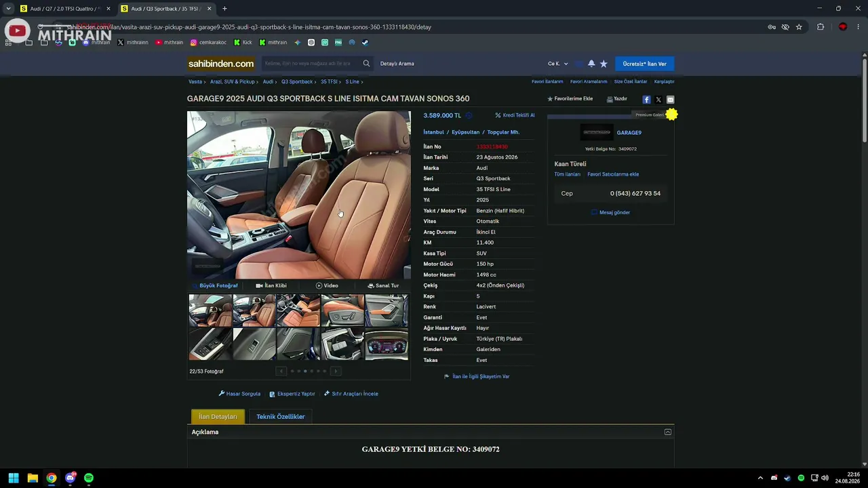
Task: Switch to the İlan Detayları tab
Action: pos(218,417)
